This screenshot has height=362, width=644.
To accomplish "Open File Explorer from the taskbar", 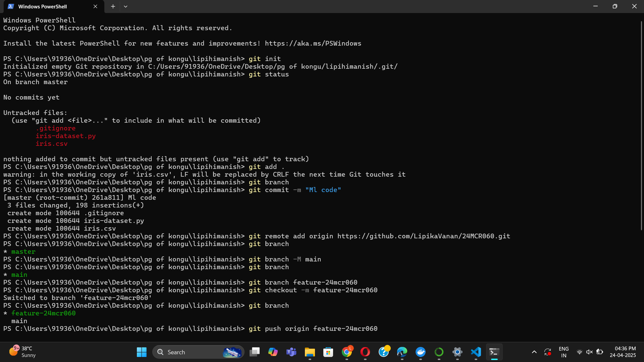I will coord(310,352).
